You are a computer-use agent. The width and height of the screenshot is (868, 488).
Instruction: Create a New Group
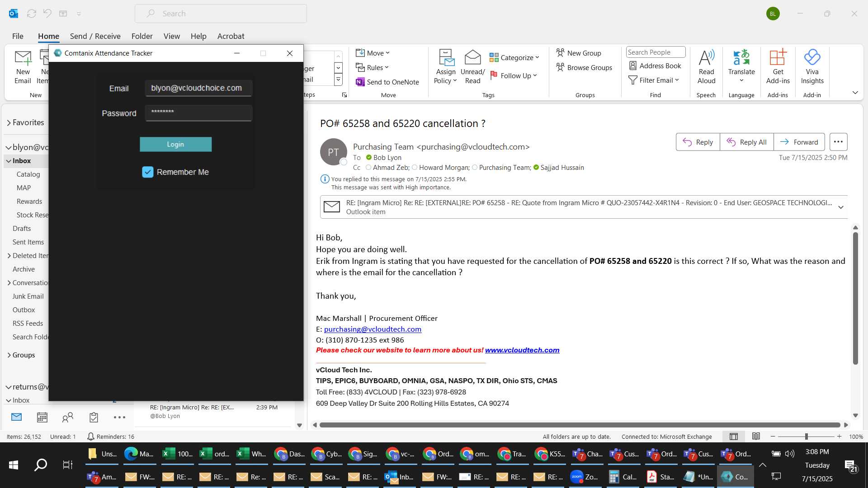pos(579,53)
